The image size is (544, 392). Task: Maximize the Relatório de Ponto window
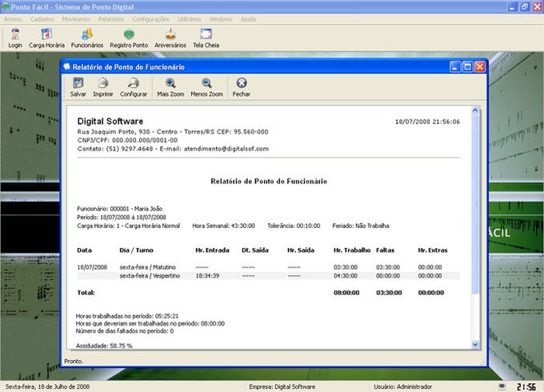coord(467,66)
